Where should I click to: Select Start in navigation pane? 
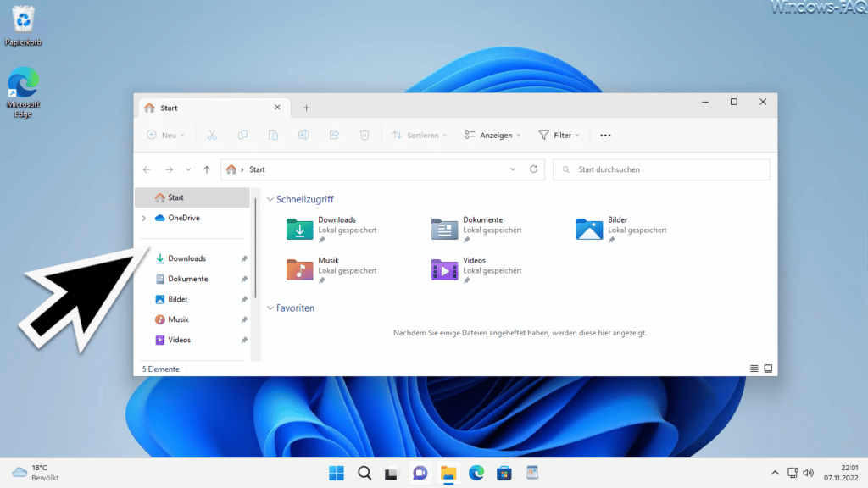coord(192,197)
